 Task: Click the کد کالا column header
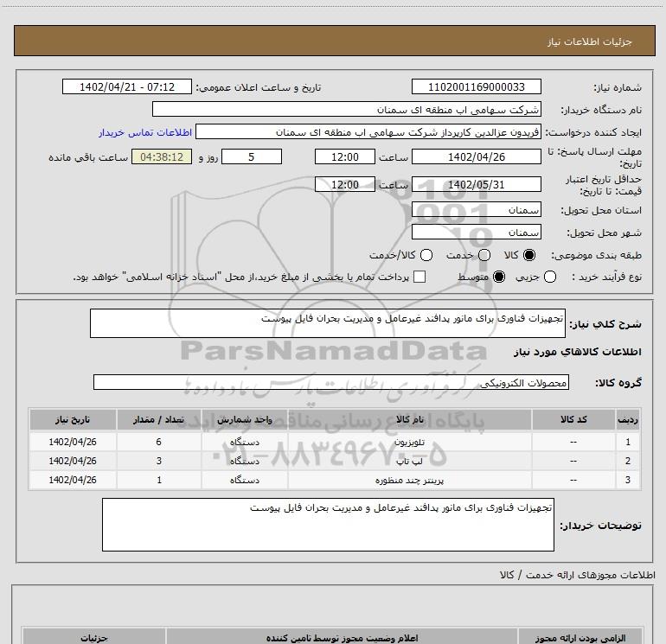click(x=573, y=419)
